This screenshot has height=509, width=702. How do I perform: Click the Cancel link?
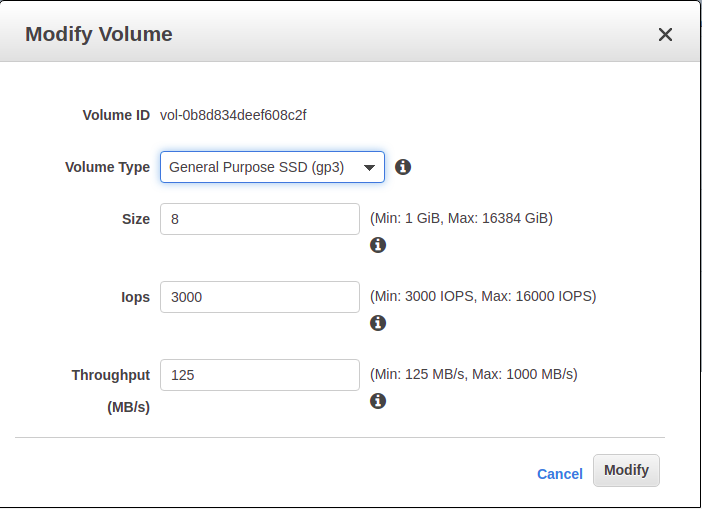click(560, 474)
